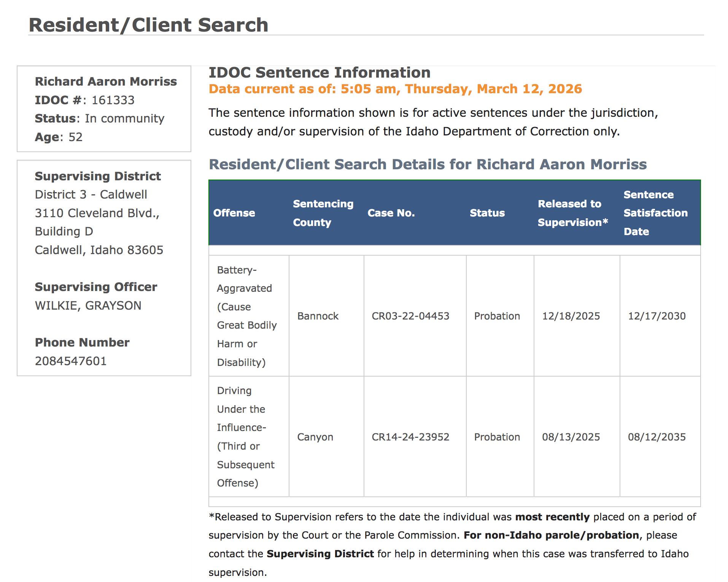Click the Sentence Satisfaction Date header

655,213
